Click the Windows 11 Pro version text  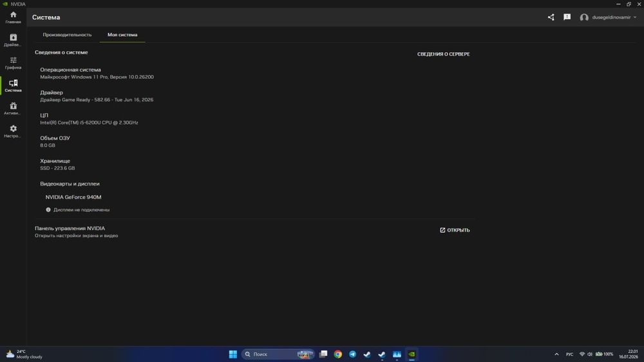click(97, 77)
